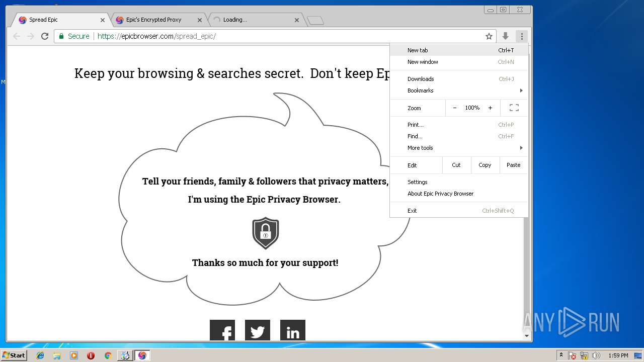The image size is (644, 362).
Task: Share on Twitter using the bird icon
Action: click(258, 330)
